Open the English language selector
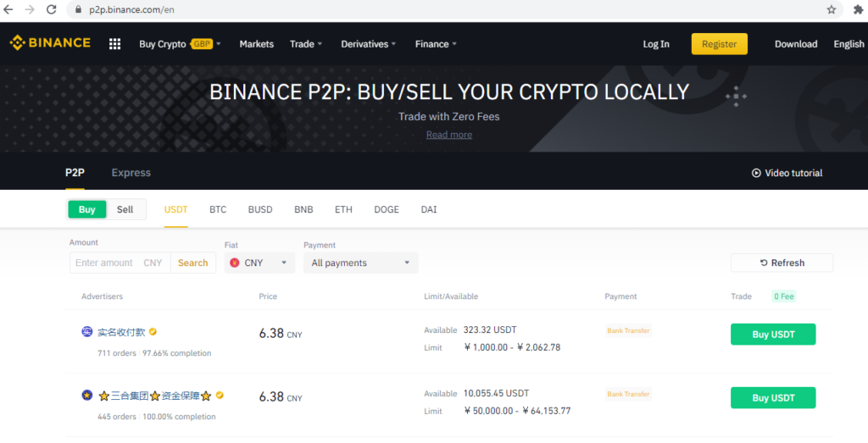Screen dimensions: 868x443 pos(849,44)
